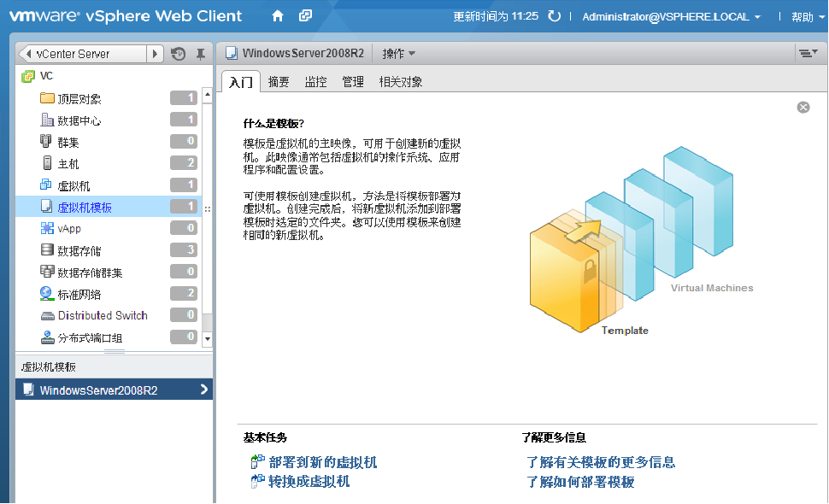Close the getting started panel with the X
The image size is (829, 504).
click(803, 108)
